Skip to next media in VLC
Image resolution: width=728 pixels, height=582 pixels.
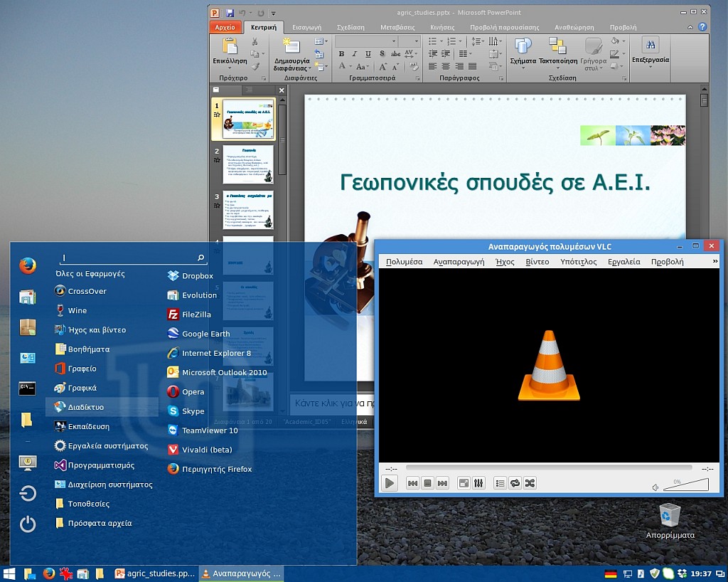point(442,483)
